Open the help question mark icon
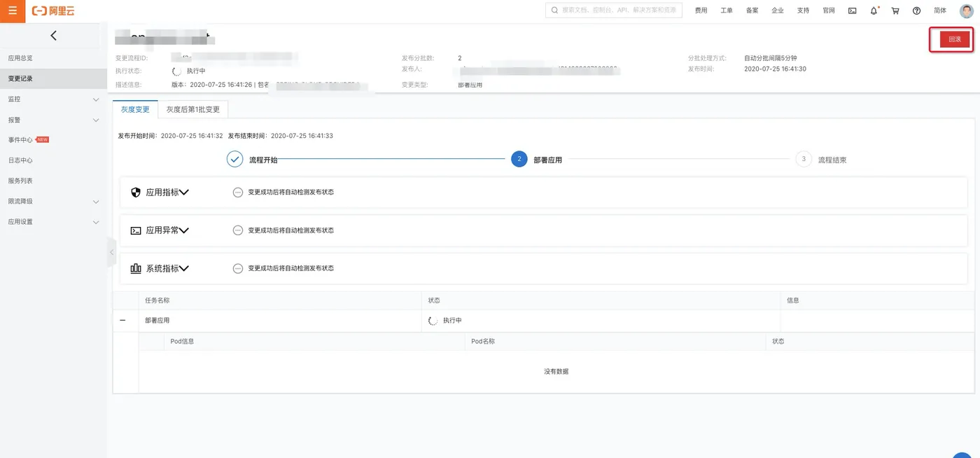This screenshot has height=458, width=980. 916,11
